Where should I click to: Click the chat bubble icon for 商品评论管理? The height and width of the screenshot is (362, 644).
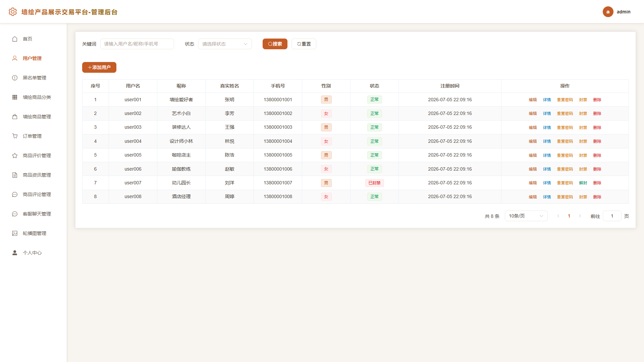pos(15,194)
